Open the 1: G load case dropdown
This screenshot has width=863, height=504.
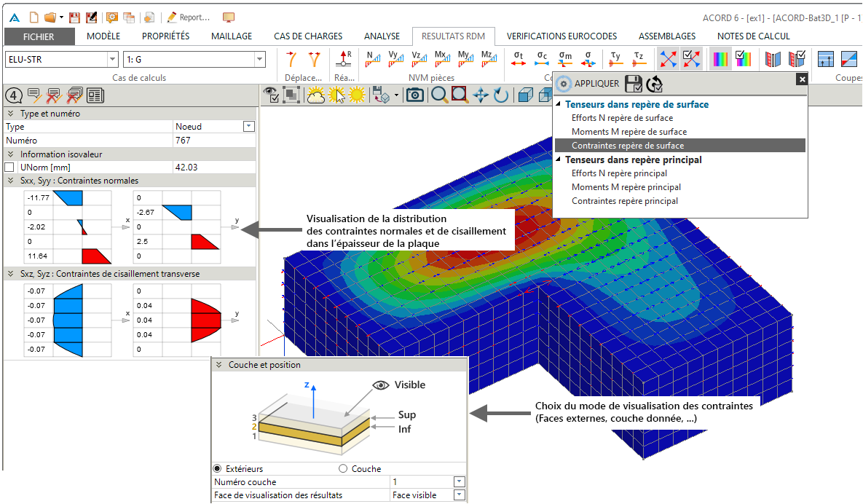[x=260, y=59]
